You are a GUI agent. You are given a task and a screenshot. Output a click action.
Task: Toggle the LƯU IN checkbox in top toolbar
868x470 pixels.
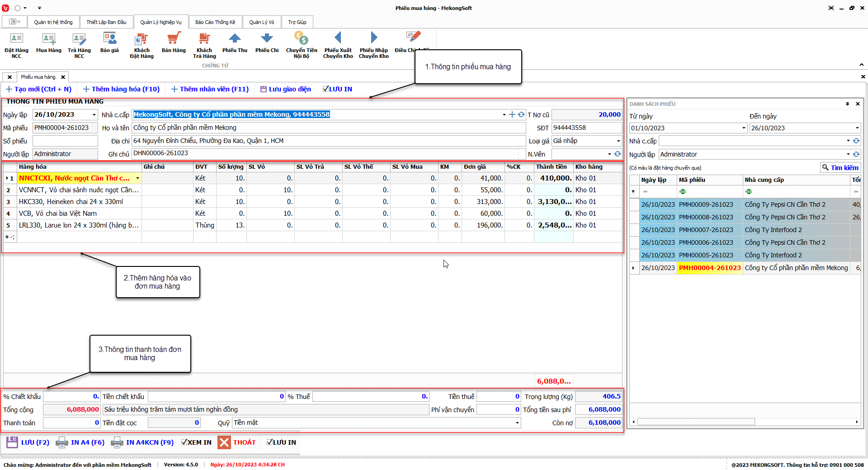pos(326,89)
